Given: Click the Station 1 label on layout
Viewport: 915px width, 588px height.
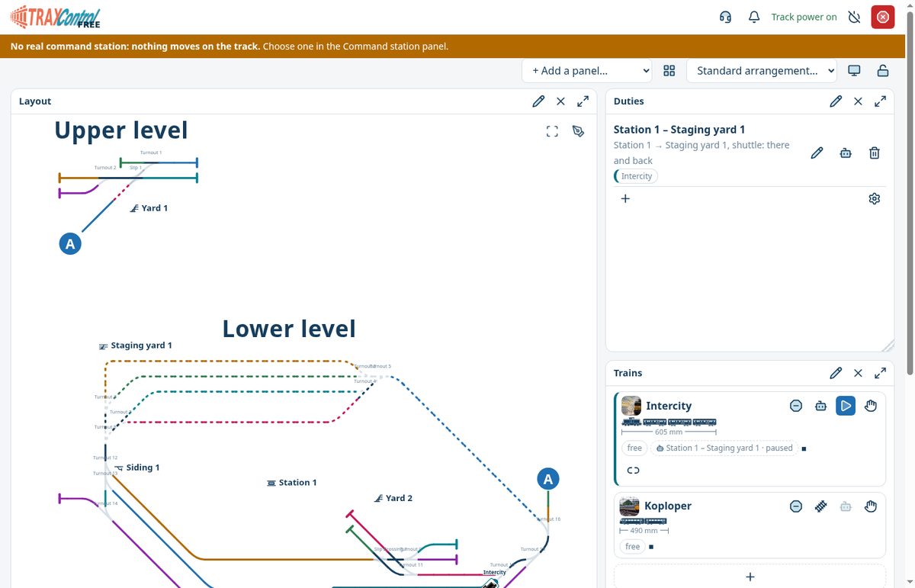Looking at the screenshot, I should click(291, 483).
